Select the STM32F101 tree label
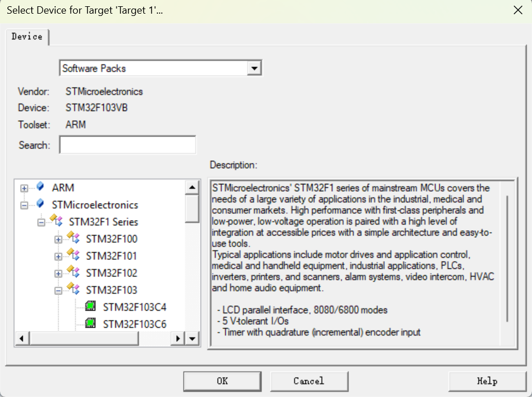Viewport: 532px width, 397px height. coord(111,256)
